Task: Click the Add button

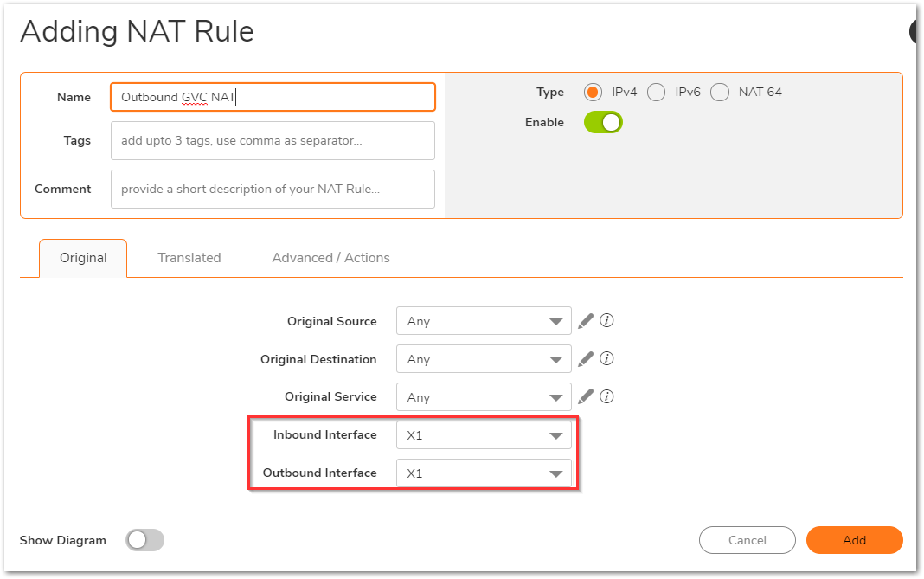Action: (855, 540)
